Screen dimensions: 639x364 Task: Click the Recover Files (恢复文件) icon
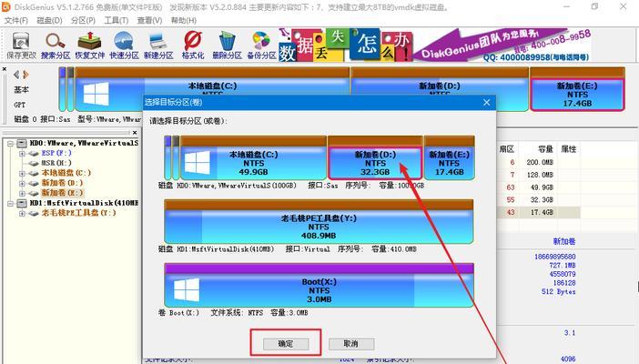pos(89,45)
